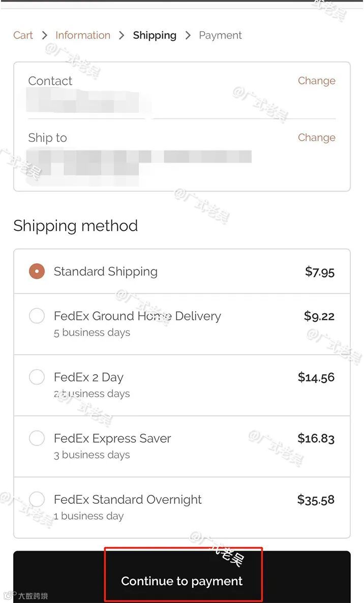Click the $7.95 Standard Shipping price

coord(320,272)
